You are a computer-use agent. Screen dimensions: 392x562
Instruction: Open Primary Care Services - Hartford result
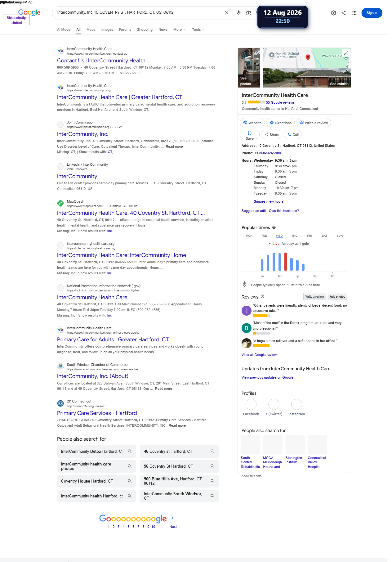pos(97,413)
